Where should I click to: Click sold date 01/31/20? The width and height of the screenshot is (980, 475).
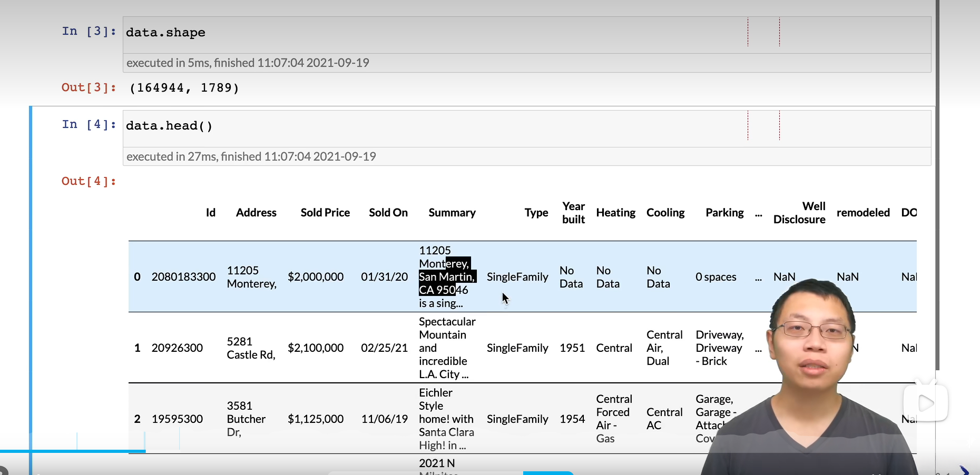tap(384, 277)
